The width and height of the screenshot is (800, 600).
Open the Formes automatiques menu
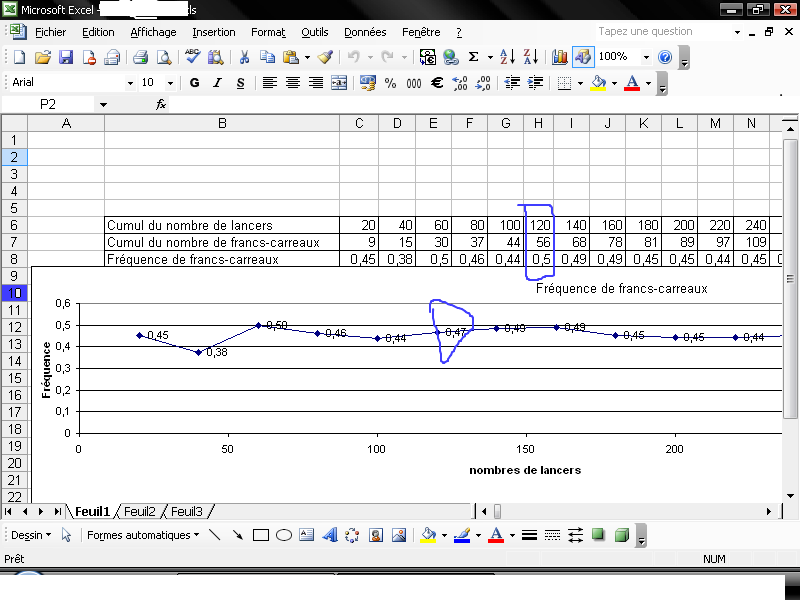pyautogui.click(x=143, y=535)
